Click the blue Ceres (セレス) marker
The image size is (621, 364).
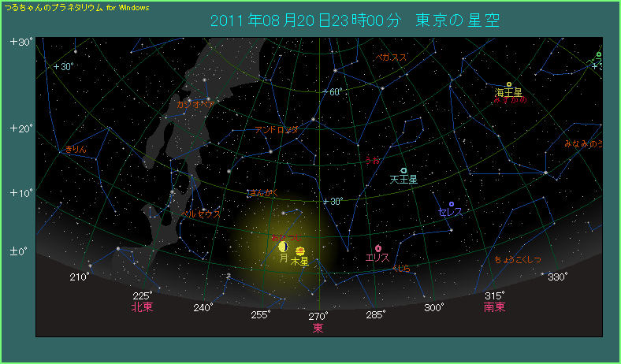pyautogui.click(x=451, y=204)
